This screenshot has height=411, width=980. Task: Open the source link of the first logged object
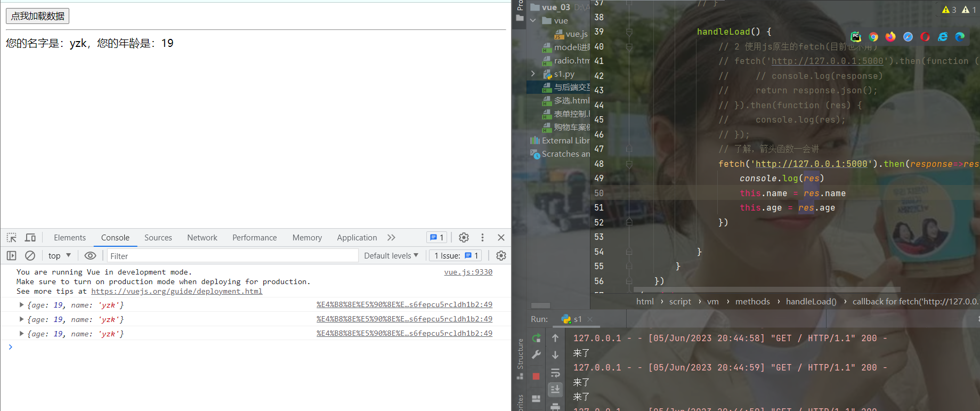pyautogui.click(x=404, y=304)
